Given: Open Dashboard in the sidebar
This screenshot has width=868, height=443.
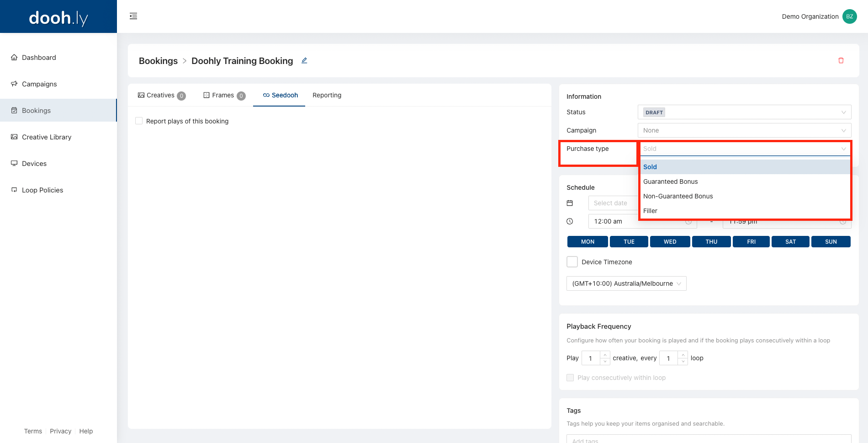Looking at the screenshot, I should coord(58,58).
